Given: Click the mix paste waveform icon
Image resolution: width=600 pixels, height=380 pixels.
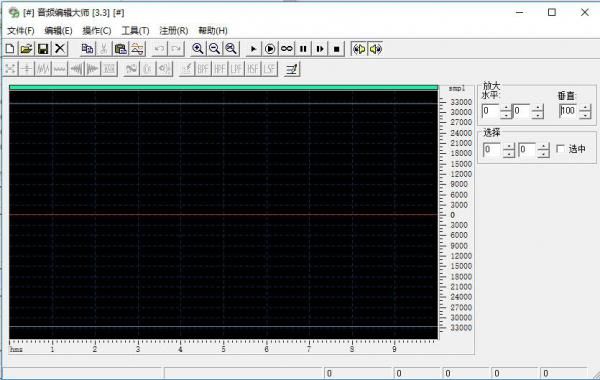Looking at the screenshot, I should tap(137, 49).
